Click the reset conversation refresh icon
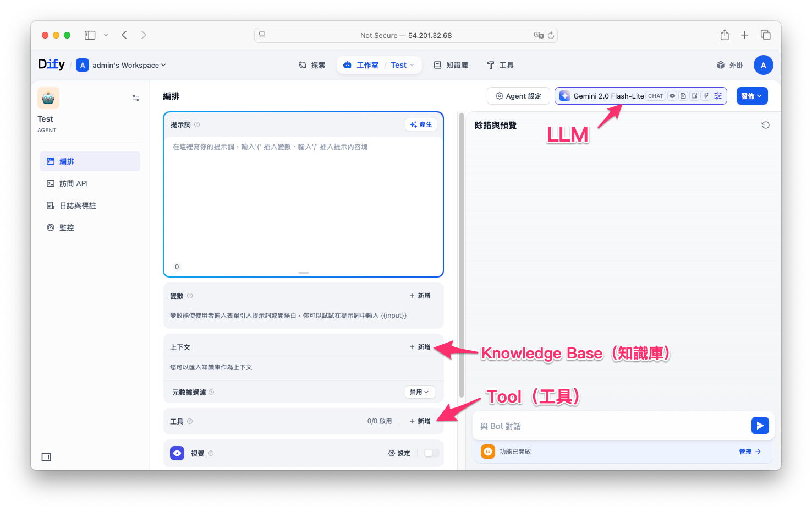The height and width of the screenshot is (511, 812). [765, 125]
